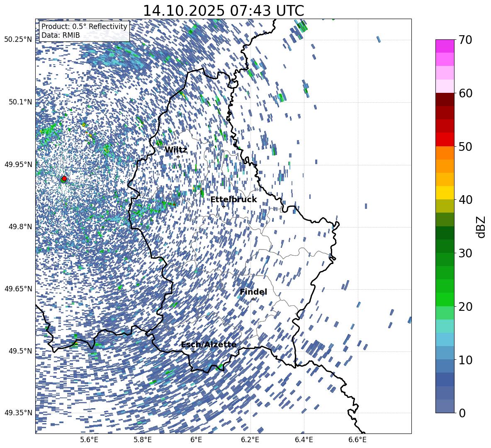Click the 70 value on the colorbar
Screen dimensions: 491x448
[x=466, y=40]
